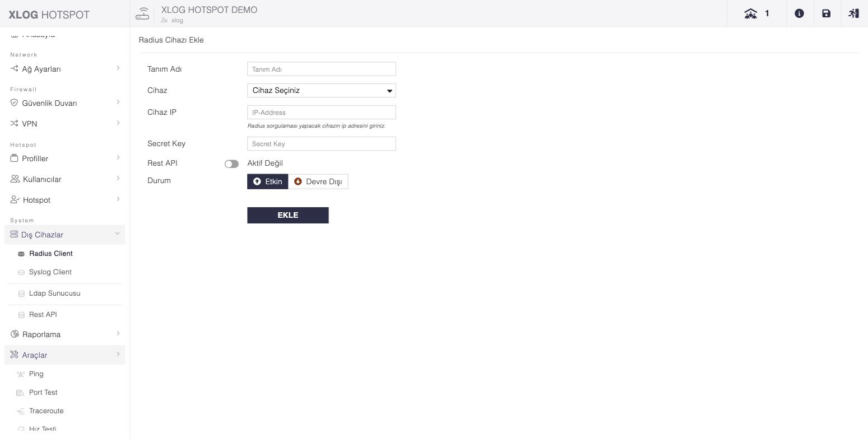868x439 pixels.
Task: Expand Kullanıcılar menu chevron
Action: pyautogui.click(x=118, y=178)
